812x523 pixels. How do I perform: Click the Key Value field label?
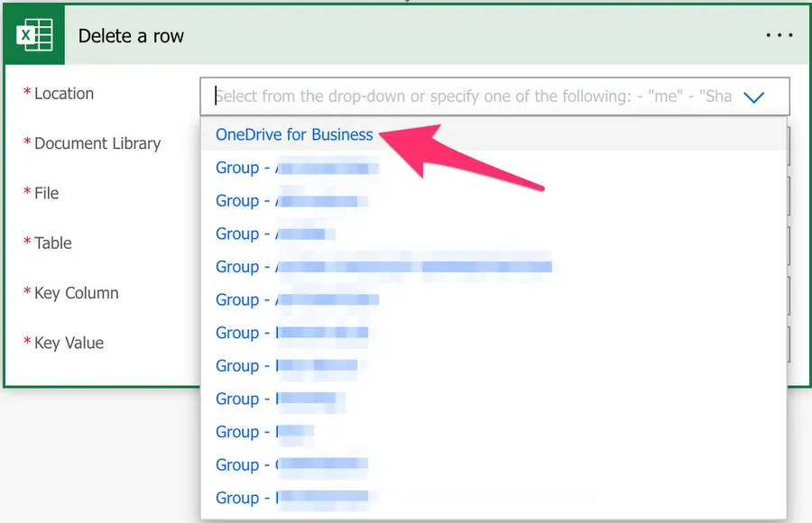[69, 343]
